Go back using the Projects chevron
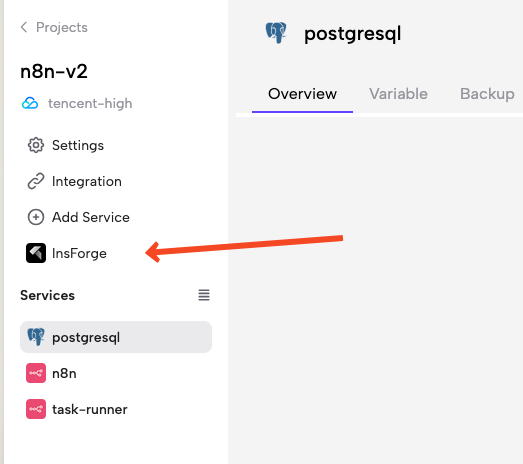This screenshot has width=523, height=464. [x=24, y=27]
